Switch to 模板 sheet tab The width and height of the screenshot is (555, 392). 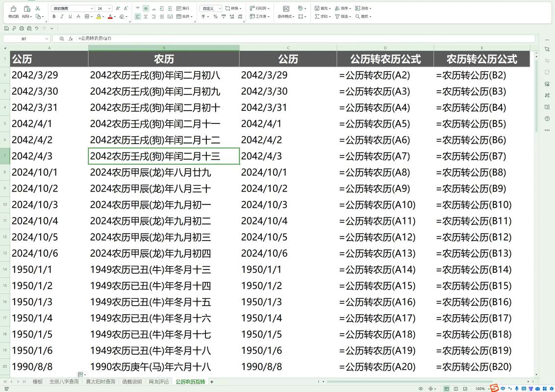click(38, 382)
